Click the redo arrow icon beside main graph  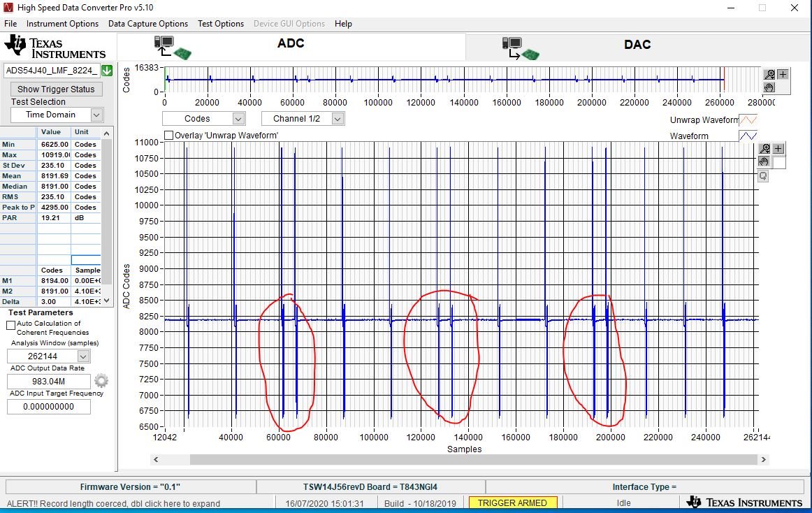(763, 176)
